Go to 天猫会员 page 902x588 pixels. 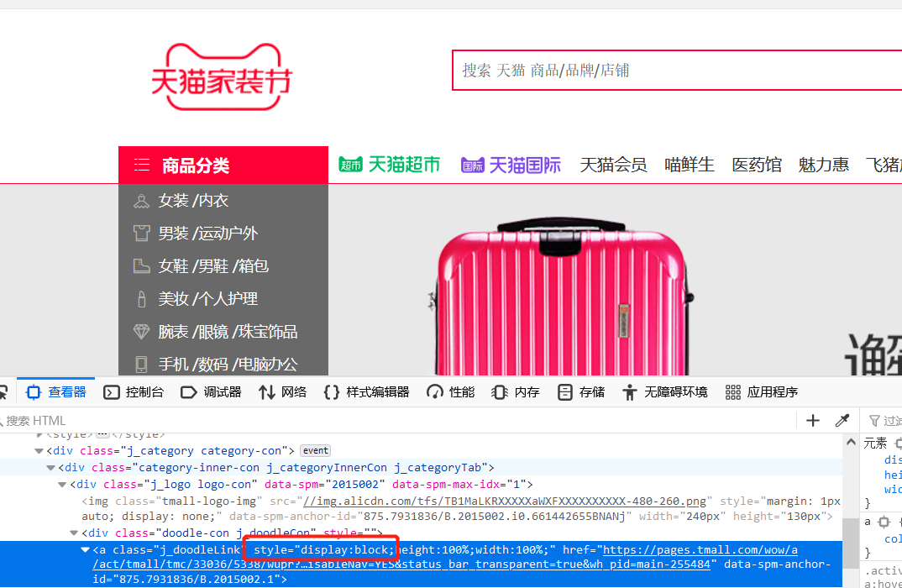[x=613, y=165]
